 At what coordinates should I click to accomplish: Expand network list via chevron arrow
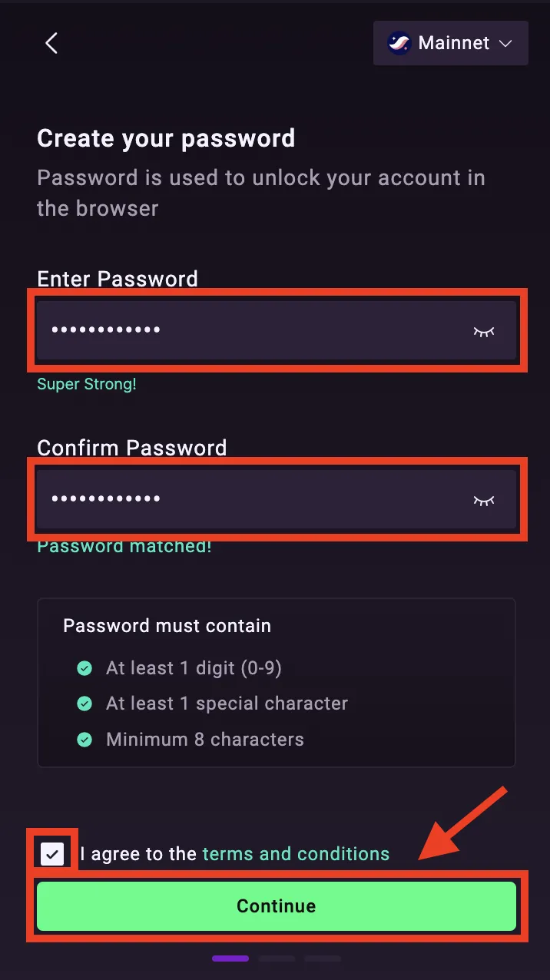pyautogui.click(x=505, y=44)
